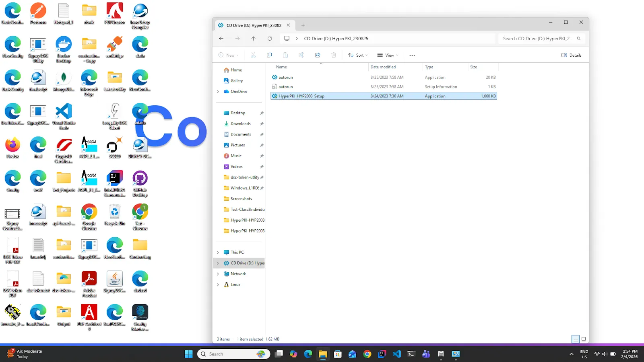Click the Delete trash icon in toolbar
This screenshot has height=362, width=644.
pos(334,55)
